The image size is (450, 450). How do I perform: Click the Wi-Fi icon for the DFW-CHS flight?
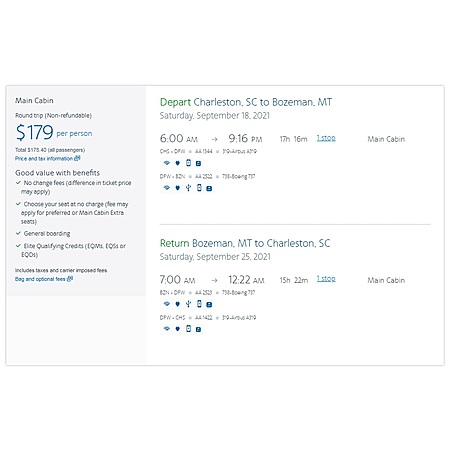tap(167, 329)
